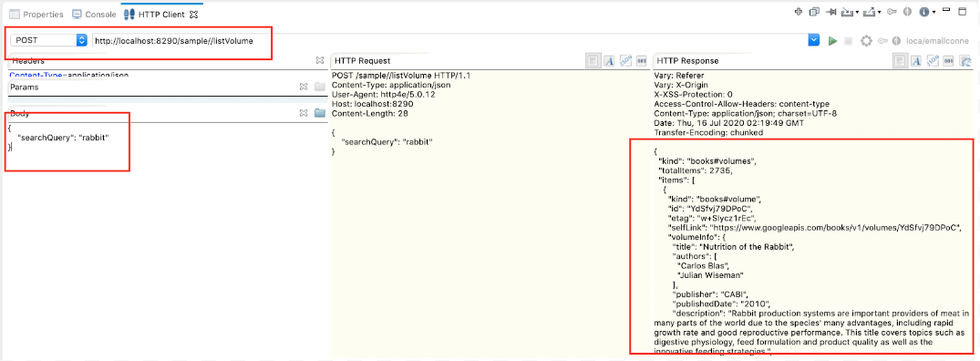Screen dimensions: 980x361
Task: Click the half-circle icon in the top toolbar
Action: point(907,11)
